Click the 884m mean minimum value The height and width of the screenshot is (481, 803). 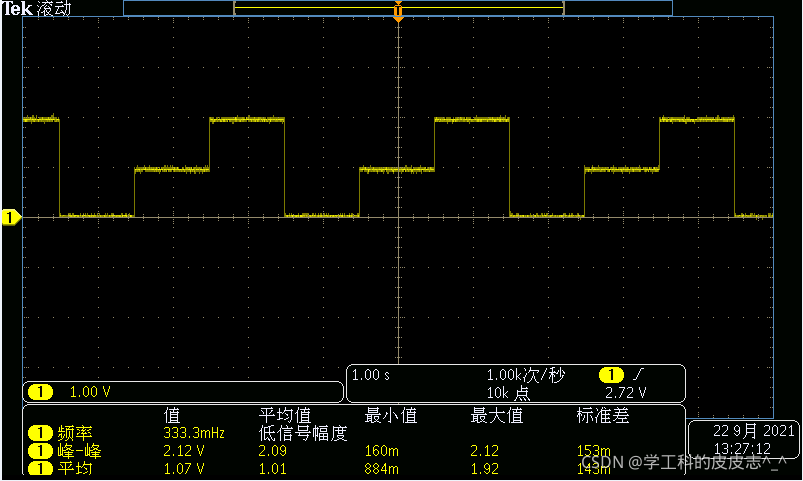tap(382, 469)
